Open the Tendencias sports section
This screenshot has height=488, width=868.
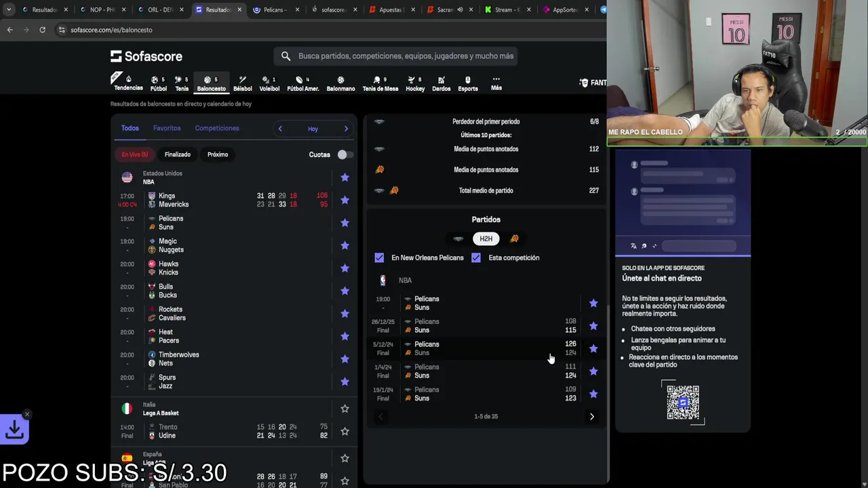[128, 83]
